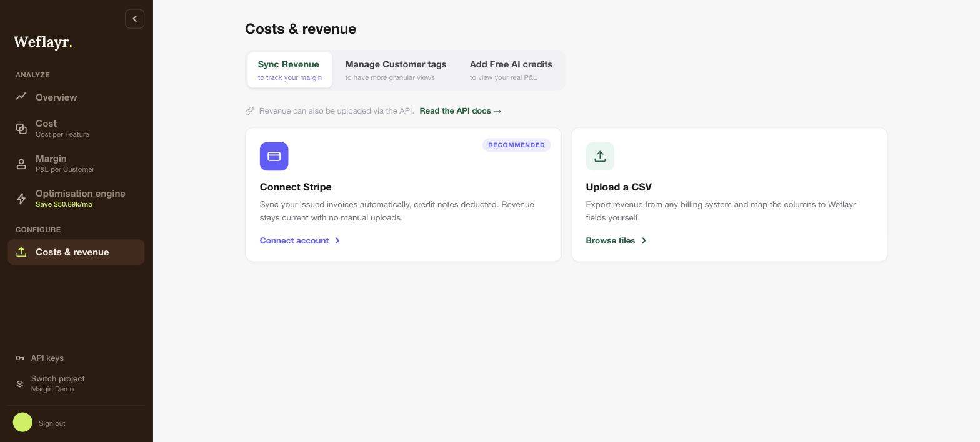Screen dimensions: 980x442
Task: Switch to Manage Customer tags tab
Action: [396, 70]
